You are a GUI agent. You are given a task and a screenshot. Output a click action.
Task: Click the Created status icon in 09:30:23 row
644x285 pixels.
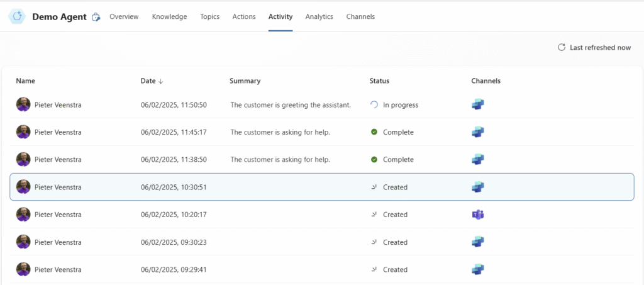pos(374,242)
